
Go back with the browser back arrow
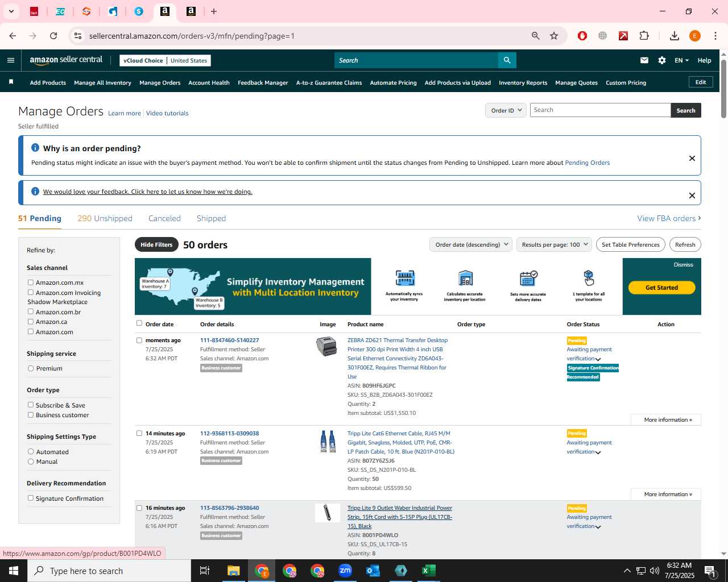coord(13,36)
